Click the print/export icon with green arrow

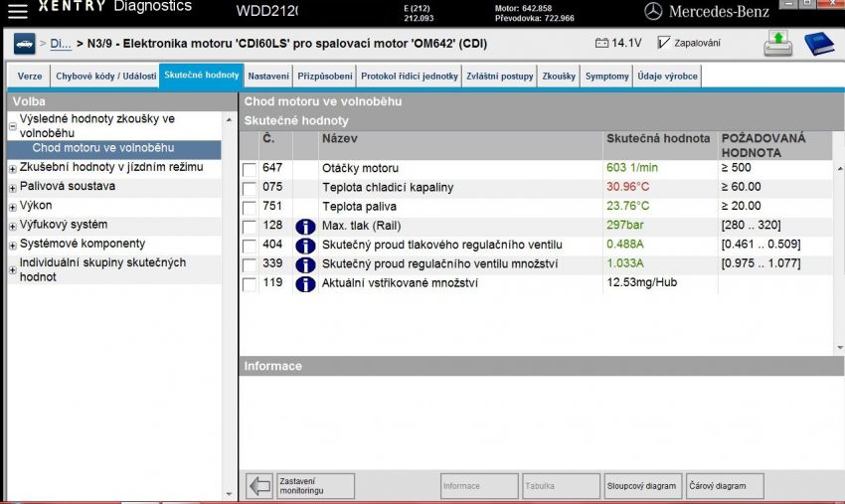point(777,43)
